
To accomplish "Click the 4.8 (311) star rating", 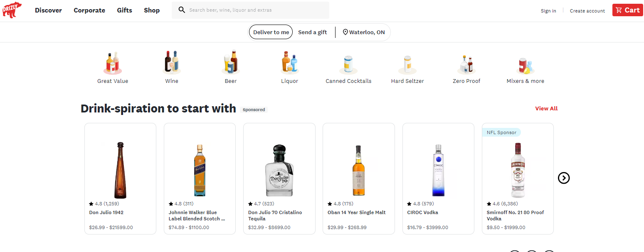I will 181,204.
